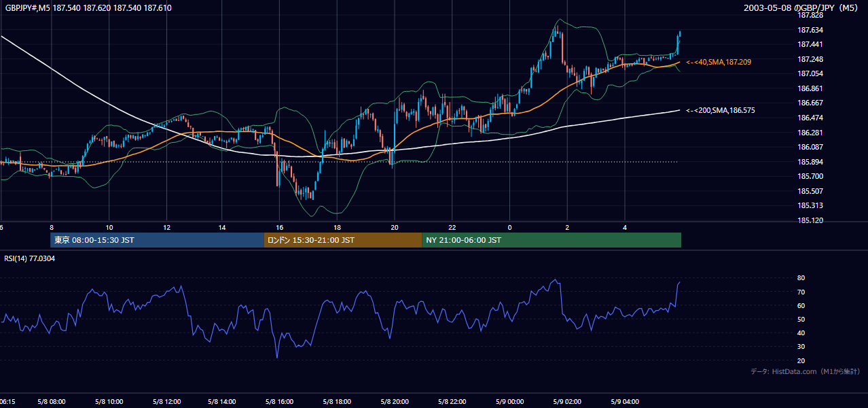Click the 40 SMA label reading 187.209

coord(719,62)
